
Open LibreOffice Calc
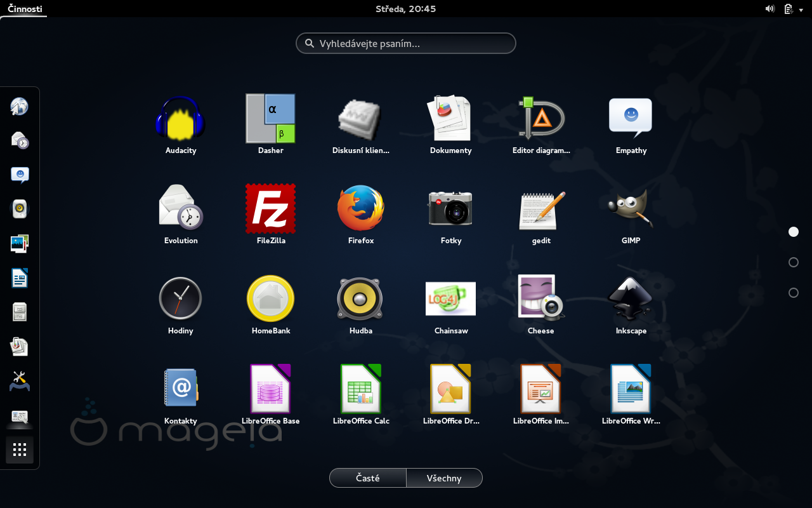point(360,389)
